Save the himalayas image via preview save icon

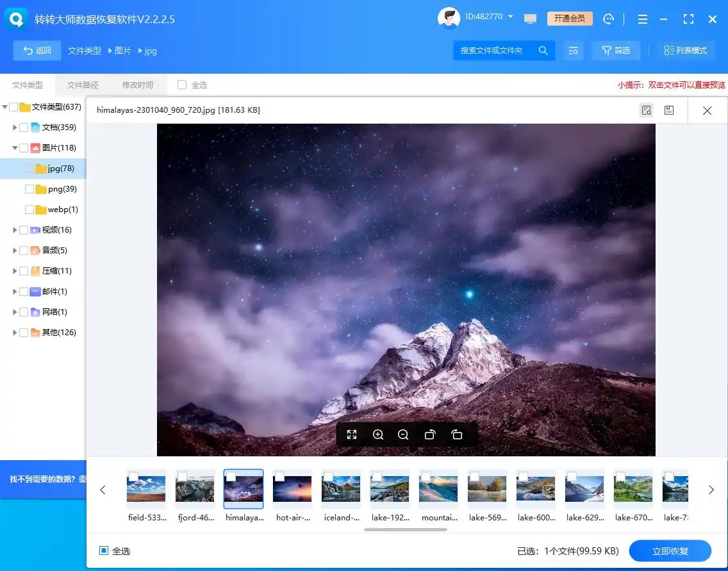click(x=669, y=110)
